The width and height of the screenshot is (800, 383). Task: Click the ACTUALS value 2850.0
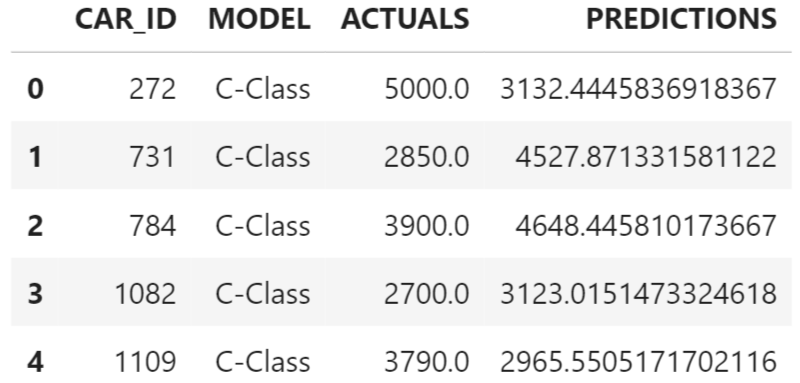[427, 157]
